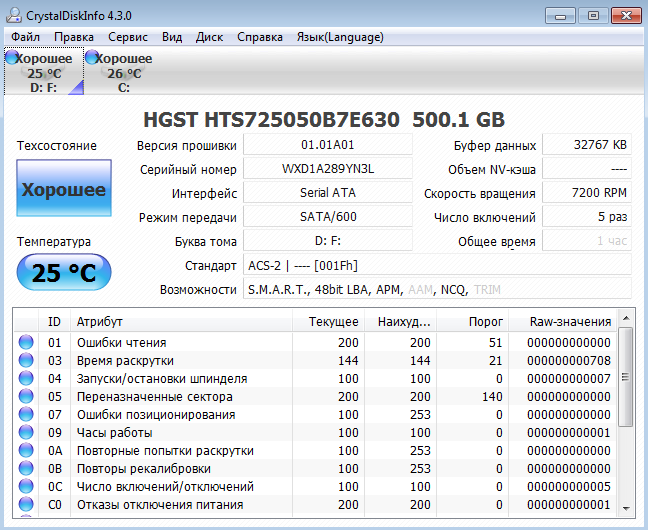The image size is (648, 530).
Task: Open the Язык(Language) menu
Action: [340, 37]
